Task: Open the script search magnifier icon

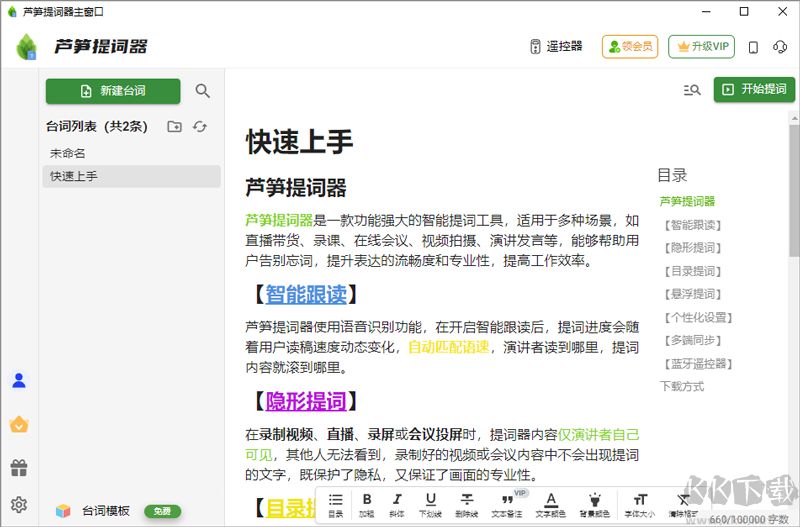Action: pyautogui.click(x=203, y=91)
